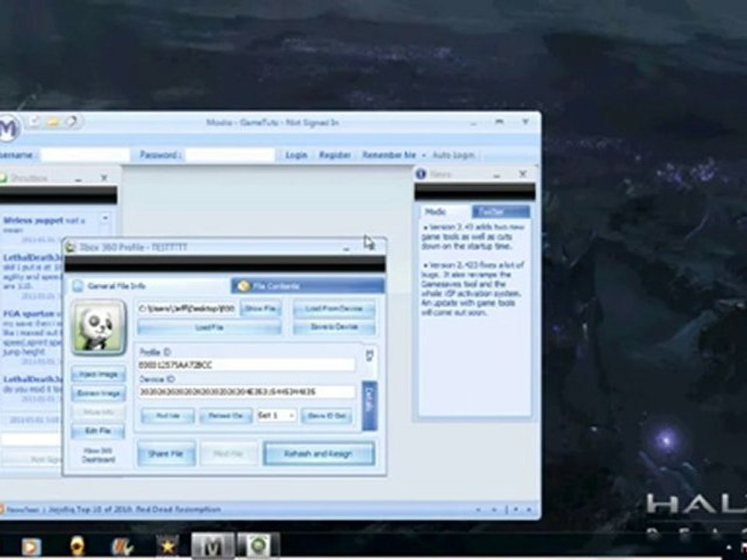Click the File Contents tab's orange icon
Image resolution: width=747 pixels, height=560 pixels.
(x=244, y=285)
